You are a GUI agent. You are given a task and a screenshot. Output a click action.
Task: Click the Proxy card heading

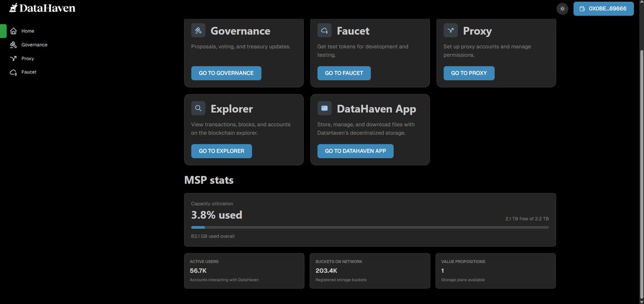477,31
